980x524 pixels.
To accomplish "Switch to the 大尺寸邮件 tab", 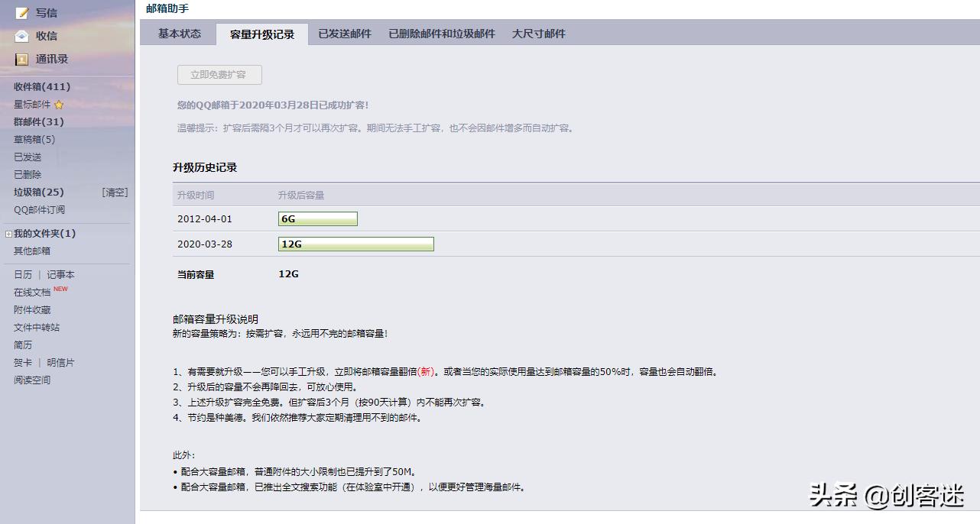I will coord(540,34).
